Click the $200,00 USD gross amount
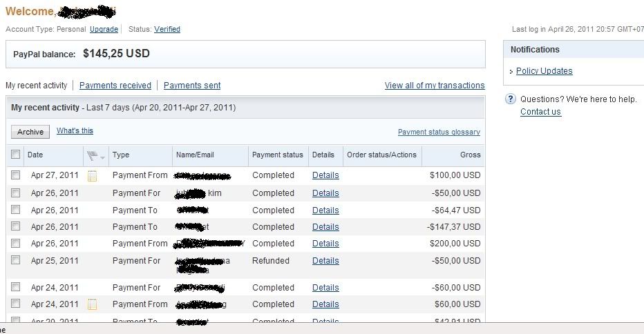The width and height of the screenshot is (644, 334). click(x=455, y=244)
